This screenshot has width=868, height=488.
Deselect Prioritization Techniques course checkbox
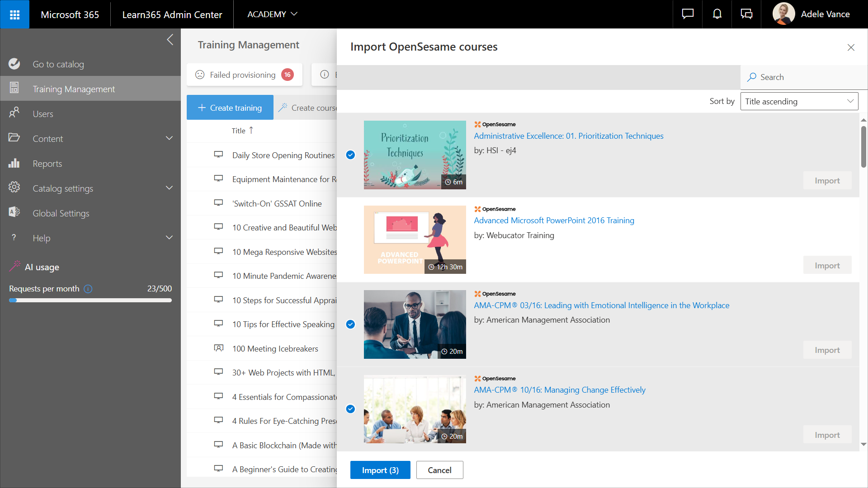tap(350, 155)
